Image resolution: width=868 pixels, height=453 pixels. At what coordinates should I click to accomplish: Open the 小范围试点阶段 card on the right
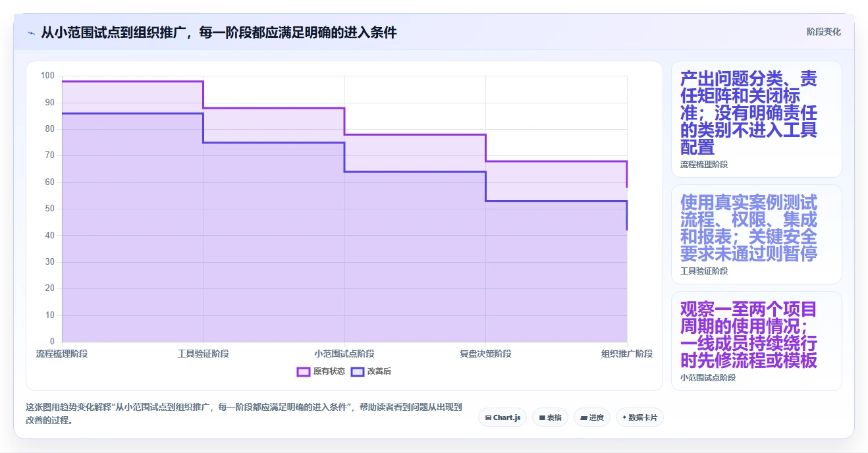[x=757, y=341]
